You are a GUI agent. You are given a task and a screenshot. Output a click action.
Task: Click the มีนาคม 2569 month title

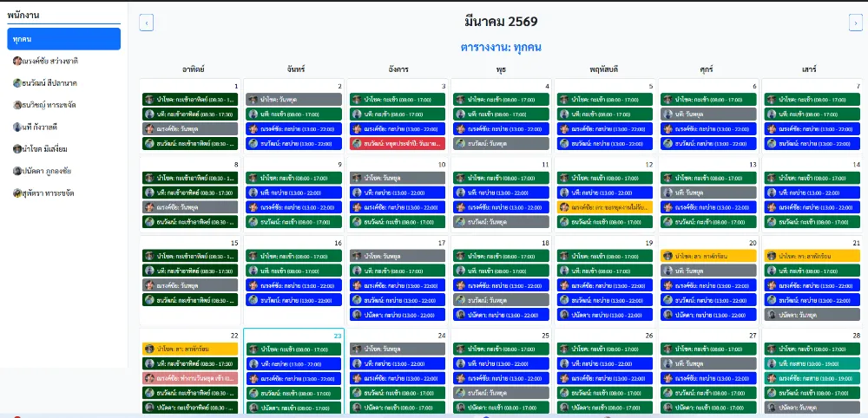coord(501,23)
